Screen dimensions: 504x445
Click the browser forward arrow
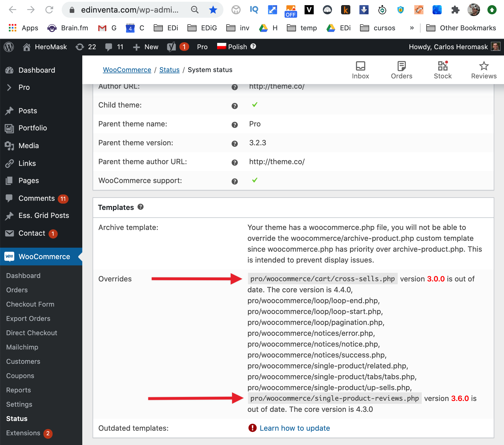pyautogui.click(x=31, y=10)
